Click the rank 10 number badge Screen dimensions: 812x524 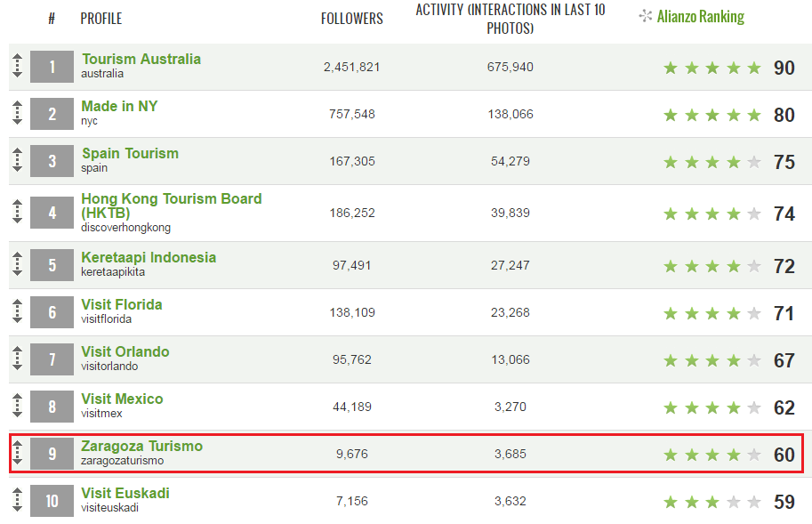click(x=52, y=501)
